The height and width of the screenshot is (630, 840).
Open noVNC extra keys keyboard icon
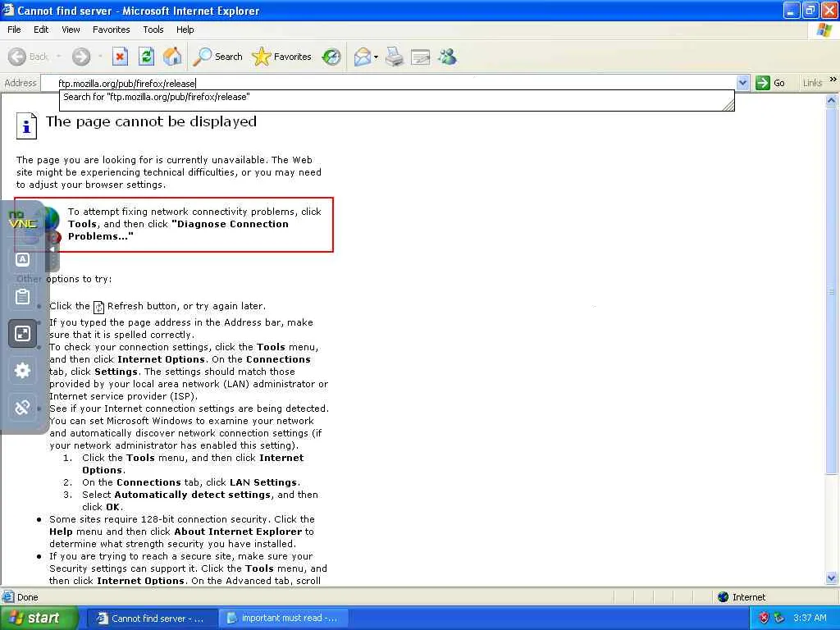coord(22,259)
